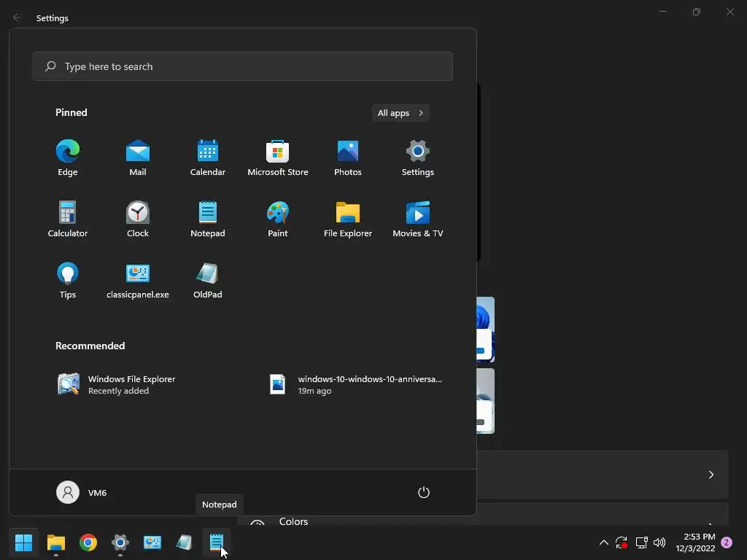
Task: Open OldPad from the taskbar
Action: pyautogui.click(x=185, y=542)
